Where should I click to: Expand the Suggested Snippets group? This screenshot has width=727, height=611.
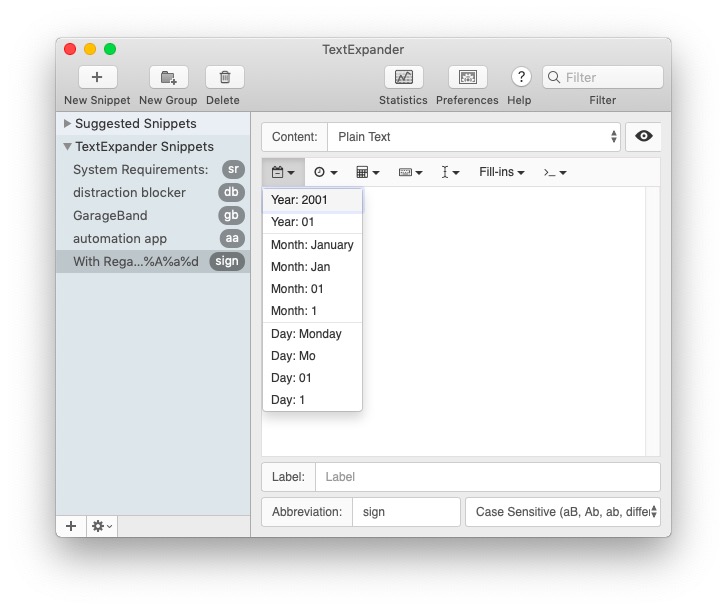click(x=67, y=123)
